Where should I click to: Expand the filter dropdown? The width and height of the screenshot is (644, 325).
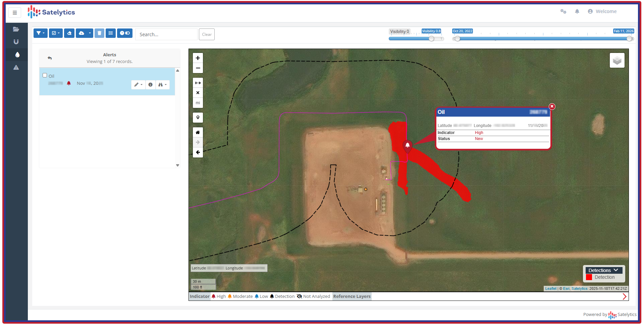(x=40, y=33)
